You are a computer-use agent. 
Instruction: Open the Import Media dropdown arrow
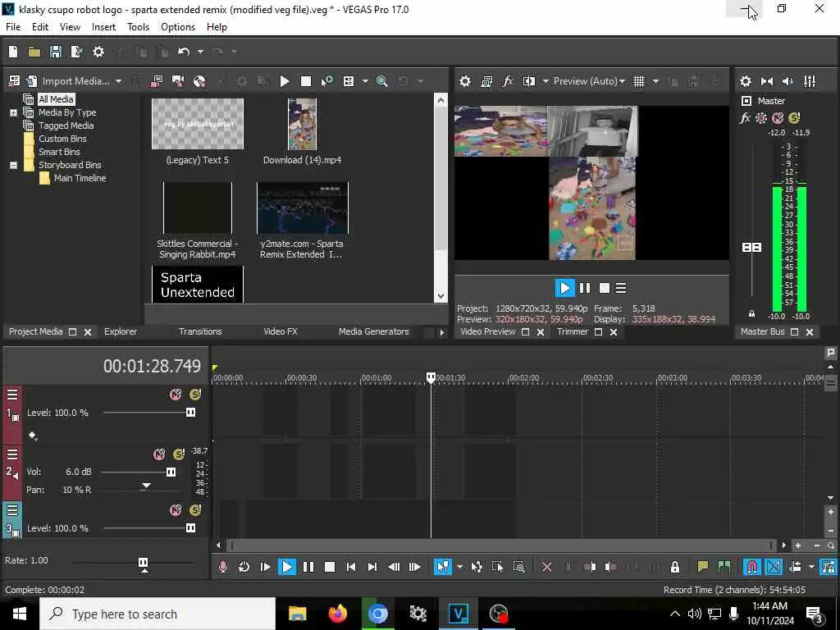(118, 81)
